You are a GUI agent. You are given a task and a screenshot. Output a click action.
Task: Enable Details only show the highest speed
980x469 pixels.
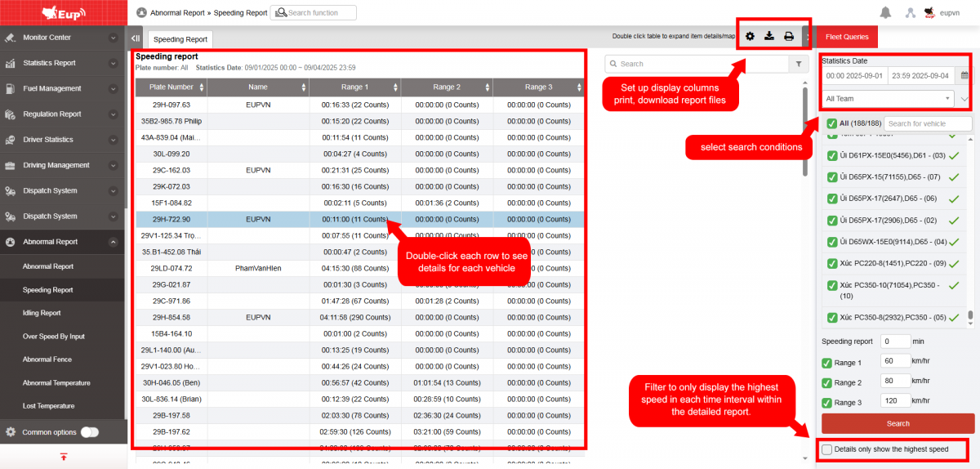tap(827, 449)
